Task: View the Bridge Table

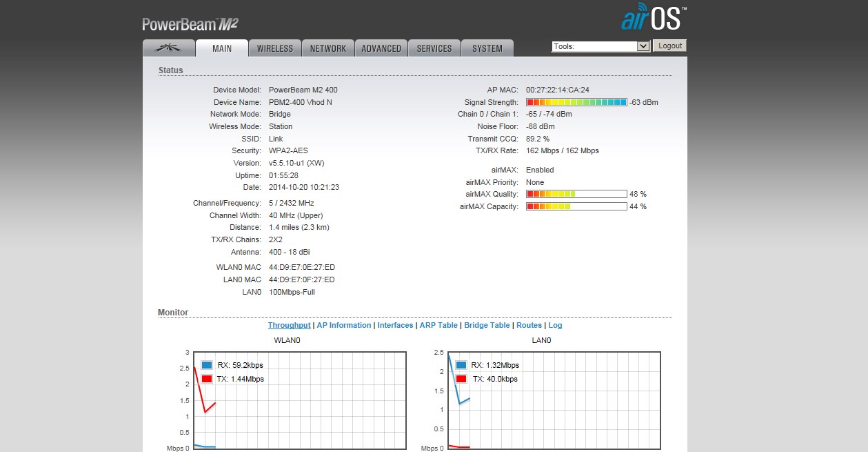Action: pyautogui.click(x=487, y=325)
